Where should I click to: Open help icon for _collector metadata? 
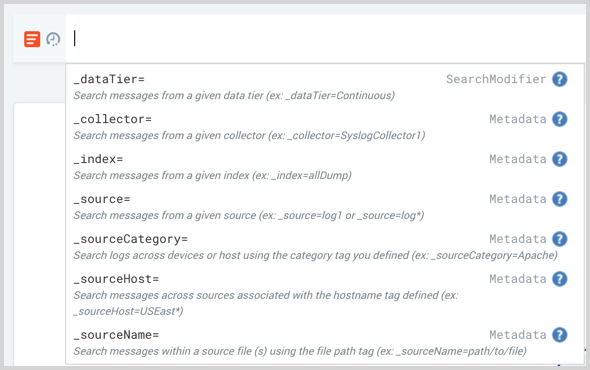tap(560, 119)
